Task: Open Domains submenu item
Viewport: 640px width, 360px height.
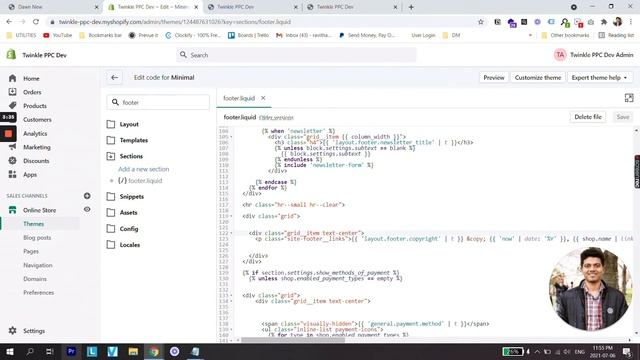Action: 35,279
